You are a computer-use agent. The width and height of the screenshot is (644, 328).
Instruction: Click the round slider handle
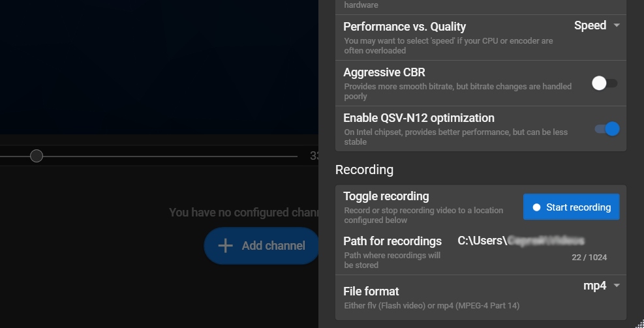pos(37,156)
